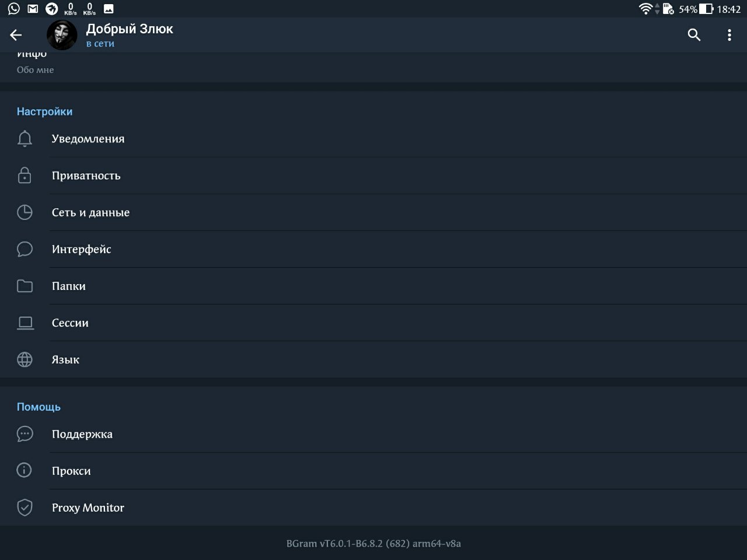Tap the info circle icon for Прокси
The width and height of the screenshot is (747, 560).
click(x=24, y=470)
